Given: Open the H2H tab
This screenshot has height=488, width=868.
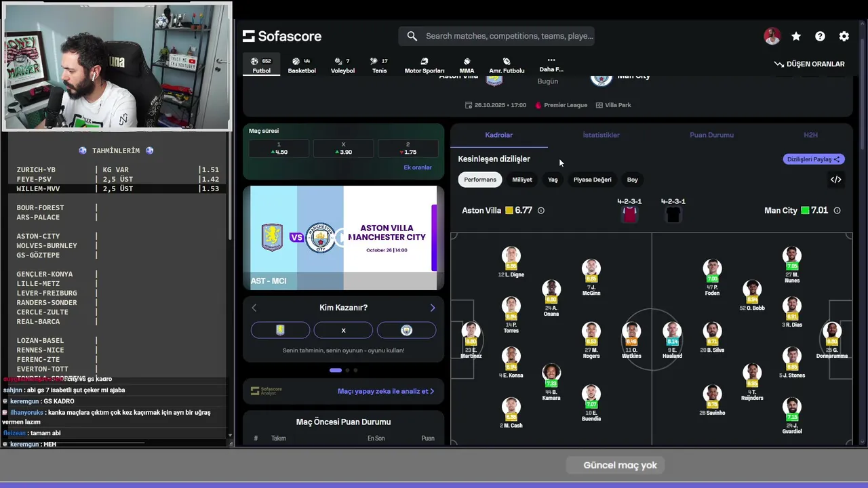Looking at the screenshot, I should 810,135.
